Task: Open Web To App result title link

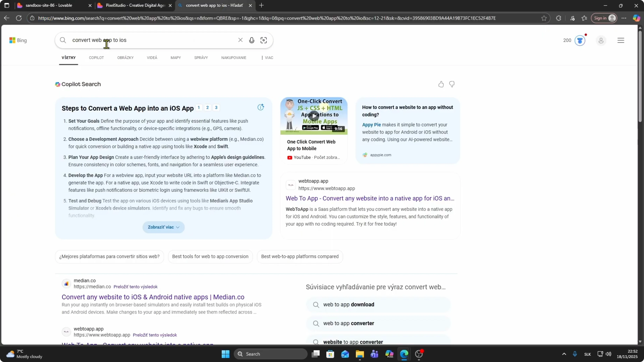Action: 370,198
